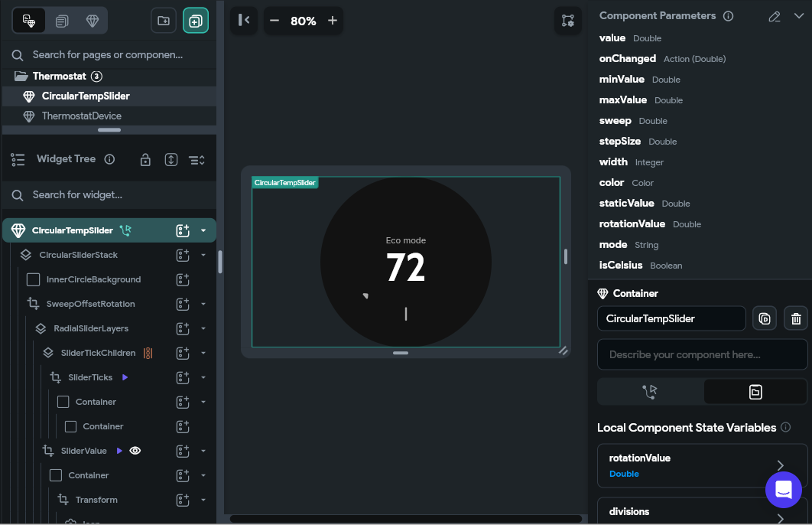Click the info icon next to Widget Tree
The height and width of the screenshot is (525, 812).
(109, 159)
